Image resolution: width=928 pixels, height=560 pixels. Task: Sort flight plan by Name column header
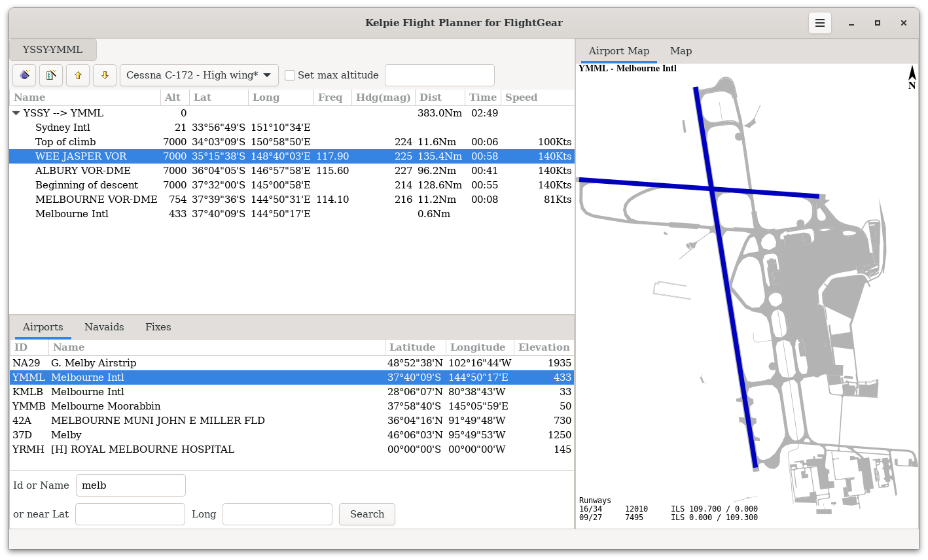(x=85, y=97)
